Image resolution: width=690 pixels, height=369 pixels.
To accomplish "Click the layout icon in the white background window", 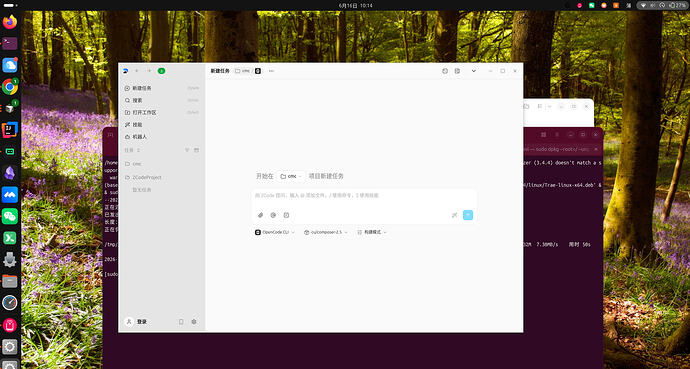I will click(x=540, y=106).
